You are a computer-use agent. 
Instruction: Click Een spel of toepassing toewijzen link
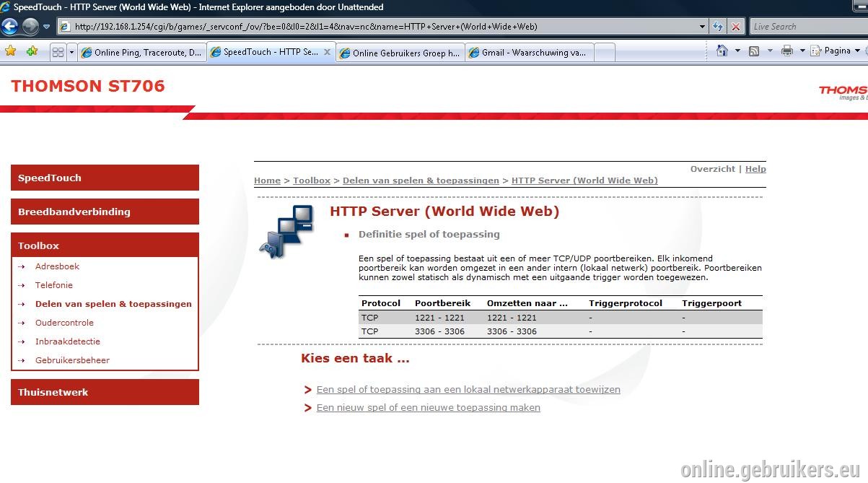point(468,389)
